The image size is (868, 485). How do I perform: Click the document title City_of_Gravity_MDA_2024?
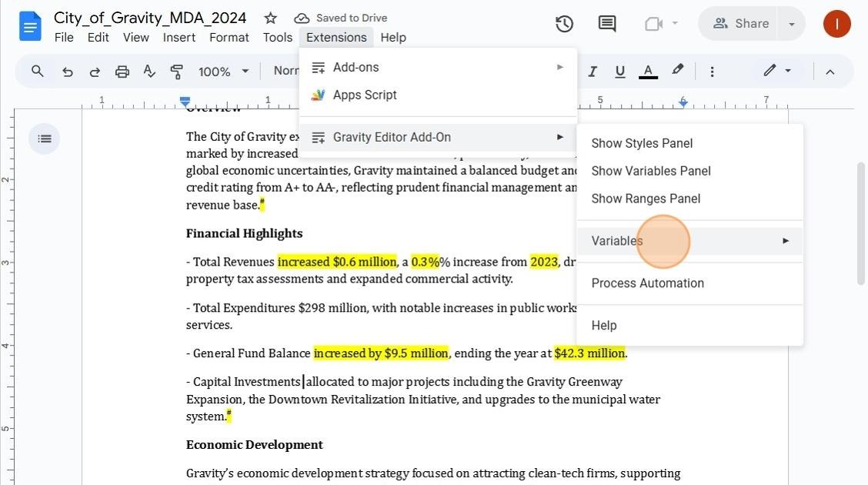pos(150,18)
